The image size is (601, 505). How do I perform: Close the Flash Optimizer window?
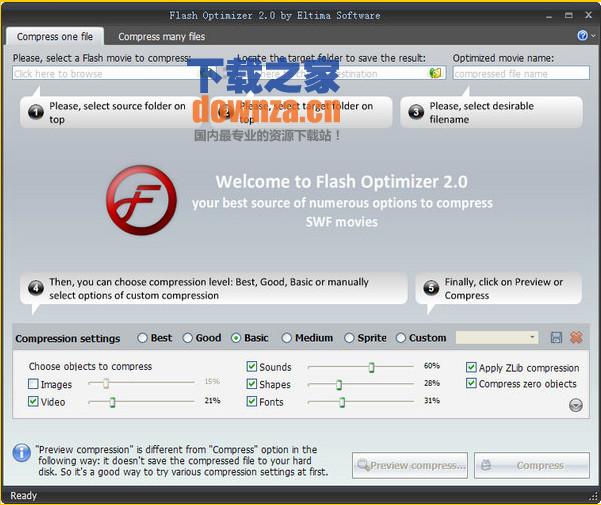(x=588, y=15)
